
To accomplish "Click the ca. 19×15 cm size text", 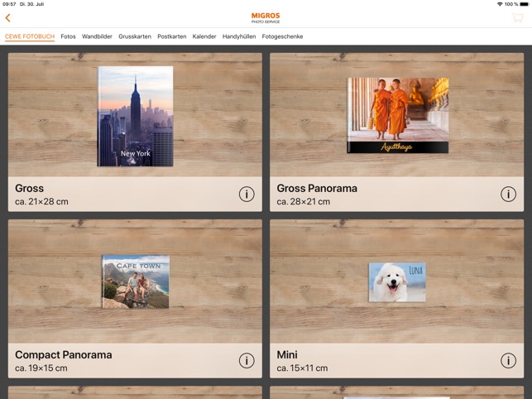I will tap(41, 368).
